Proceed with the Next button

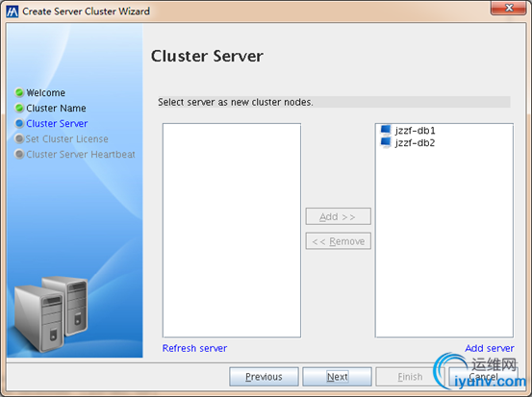click(338, 377)
